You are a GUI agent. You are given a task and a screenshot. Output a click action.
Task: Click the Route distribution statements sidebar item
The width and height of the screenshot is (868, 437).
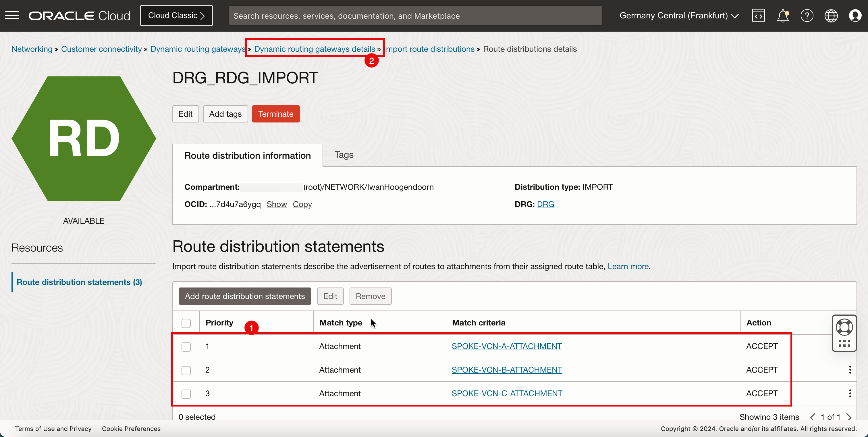pyautogui.click(x=79, y=281)
